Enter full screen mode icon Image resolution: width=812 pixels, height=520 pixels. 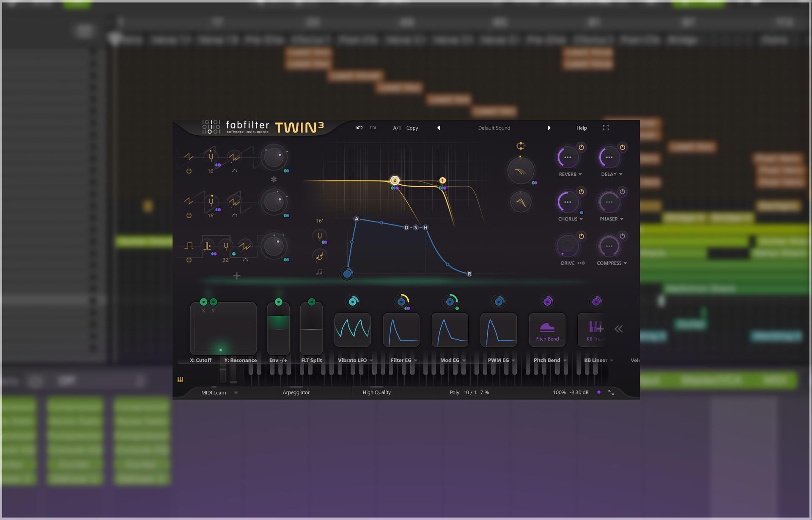tap(606, 128)
